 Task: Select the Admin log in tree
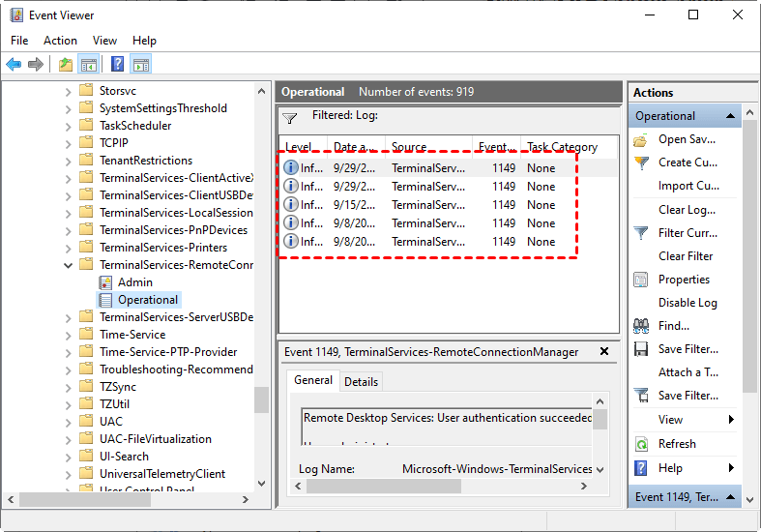click(134, 282)
